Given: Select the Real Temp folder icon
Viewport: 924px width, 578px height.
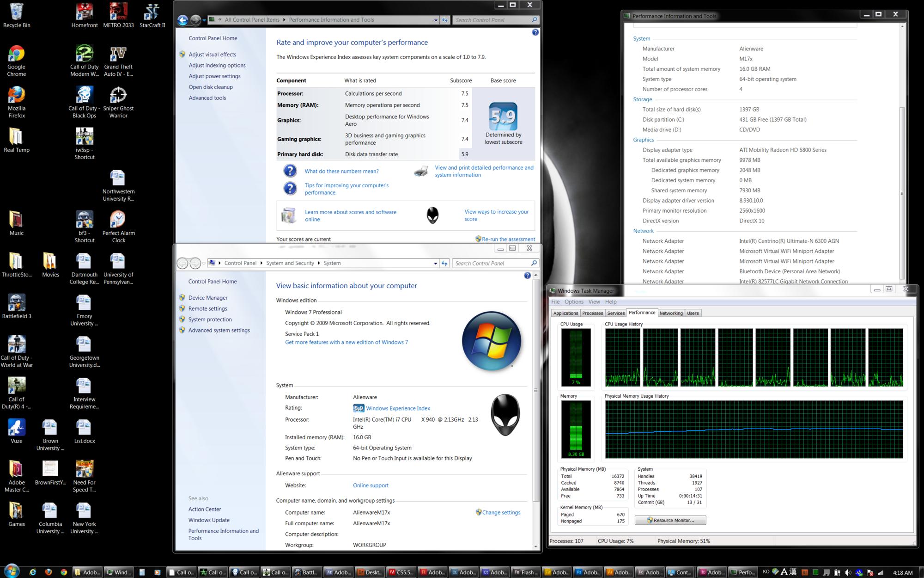Looking at the screenshot, I should (x=17, y=141).
